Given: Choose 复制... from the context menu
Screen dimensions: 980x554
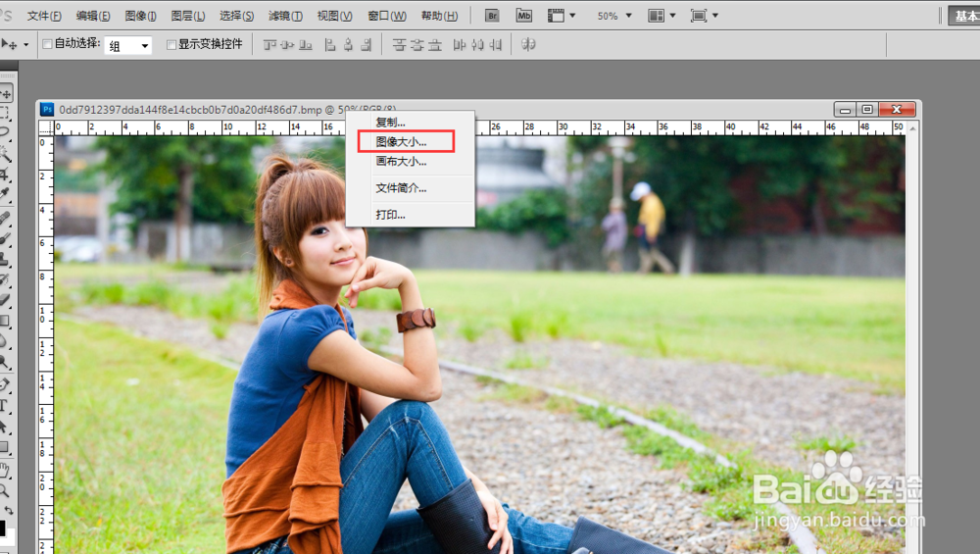Looking at the screenshot, I should [x=410, y=122].
